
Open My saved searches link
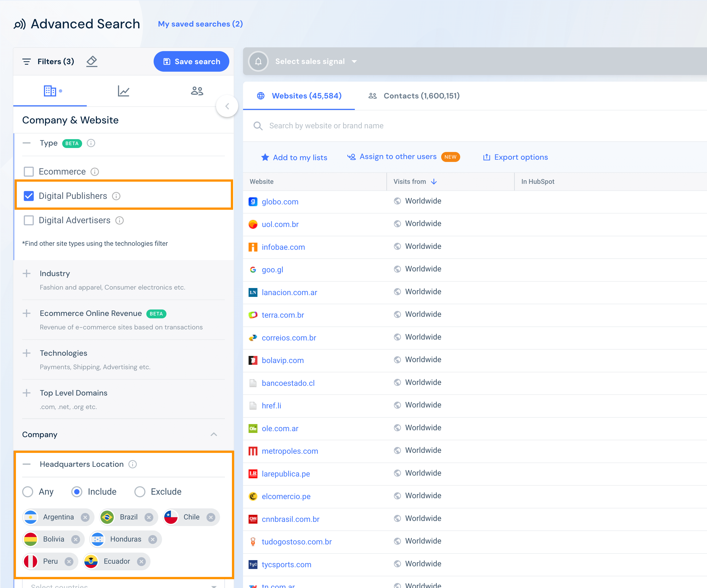pos(200,24)
